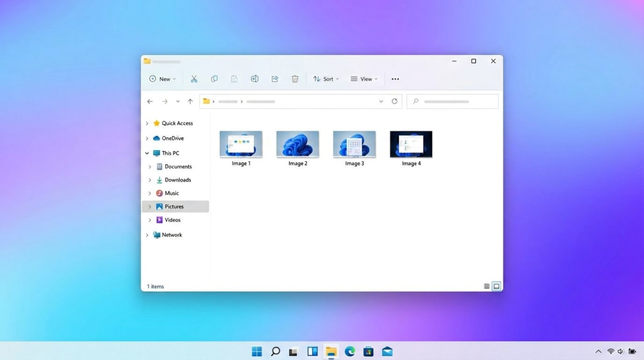644x360 pixels.
Task: Collapse the This PC tree item
Action: 147,153
